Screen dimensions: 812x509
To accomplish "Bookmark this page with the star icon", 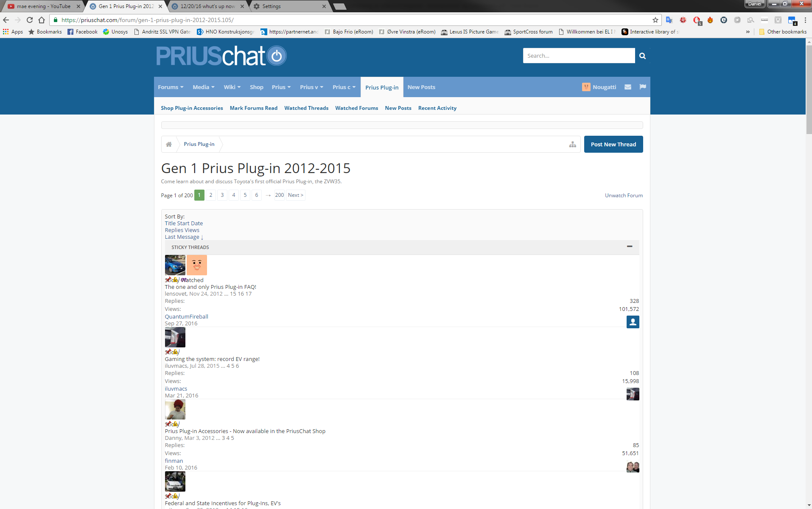I will tap(655, 20).
